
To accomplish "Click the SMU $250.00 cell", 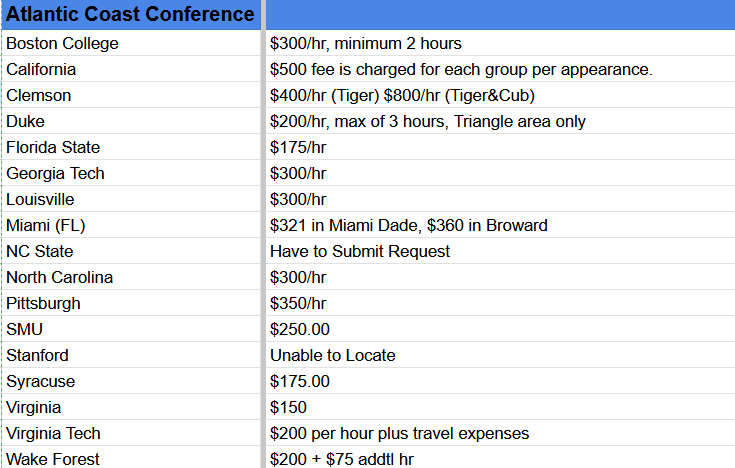I will click(500, 329).
